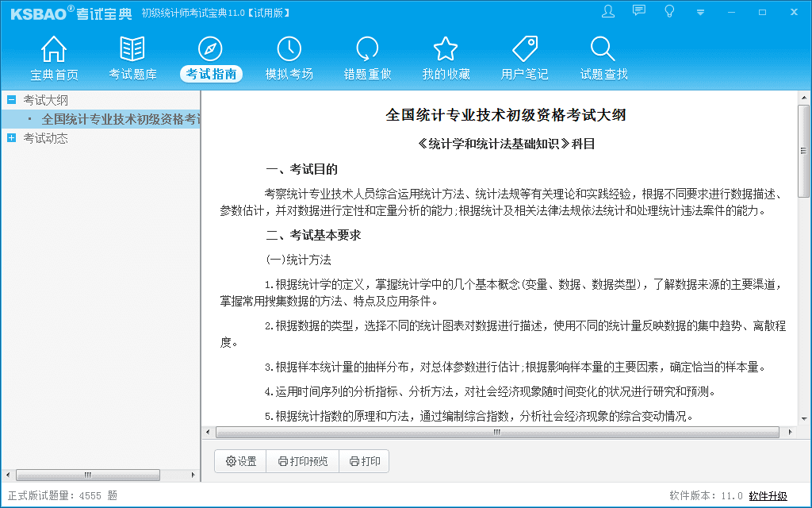812x508 pixels.
Task: Open the 宝典首页 home icon
Action: [x=54, y=49]
